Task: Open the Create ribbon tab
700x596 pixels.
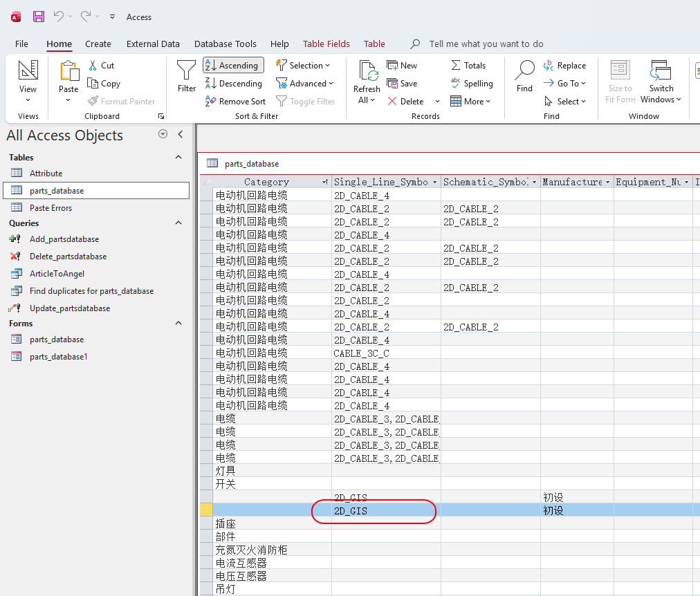Action: (x=98, y=44)
